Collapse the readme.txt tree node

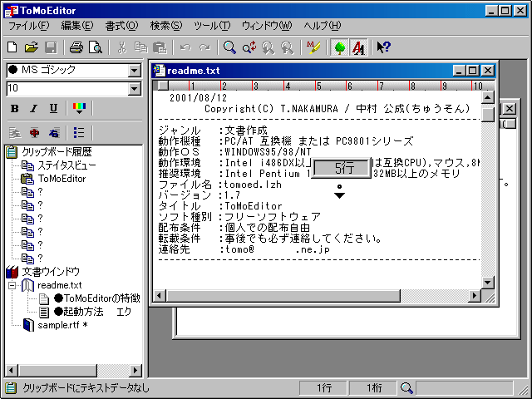pos(12,286)
